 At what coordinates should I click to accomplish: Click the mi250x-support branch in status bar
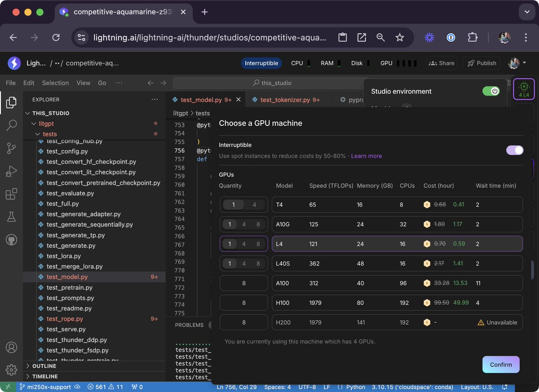coord(45,387)
